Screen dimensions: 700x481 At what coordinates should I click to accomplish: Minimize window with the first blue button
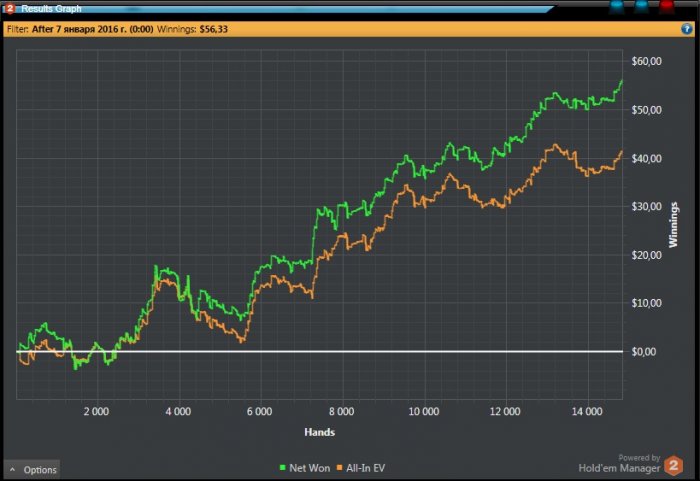tap(616, 6)
